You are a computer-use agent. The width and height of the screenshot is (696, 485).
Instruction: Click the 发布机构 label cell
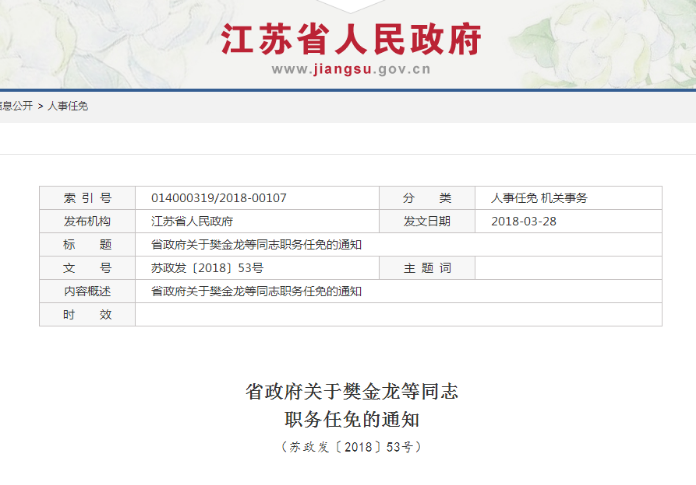tap(87, 221)
